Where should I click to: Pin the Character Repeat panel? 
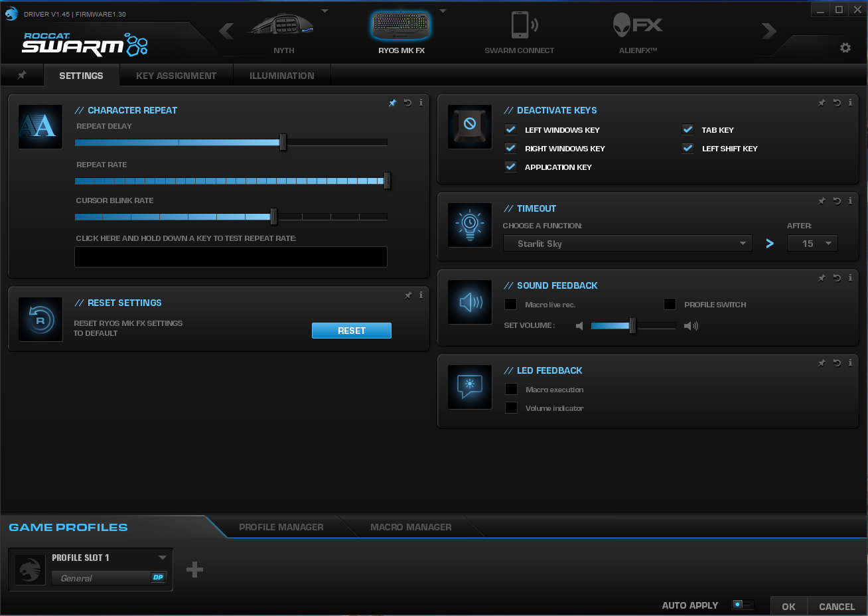point(392,103)
